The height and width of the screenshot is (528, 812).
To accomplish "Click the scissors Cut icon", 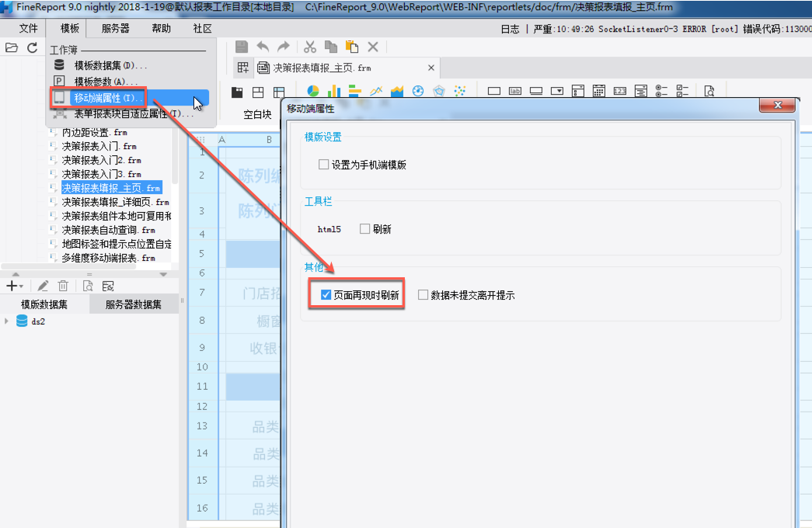I will [x=310, y=47].
